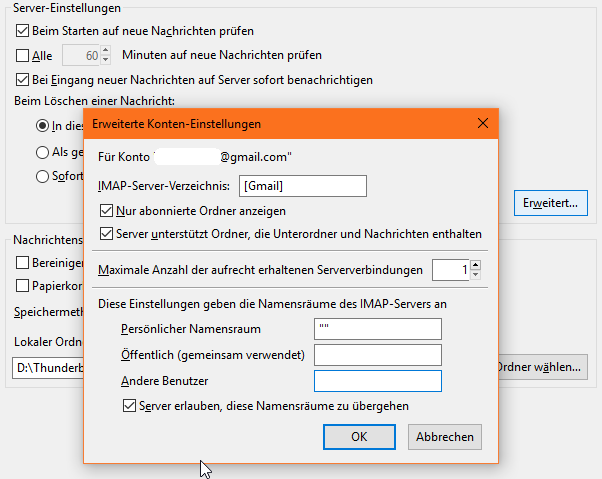
Task: Toggle 'Server erlauben, diese Namensräume zu übergehen'
Action: pos(129,406)
